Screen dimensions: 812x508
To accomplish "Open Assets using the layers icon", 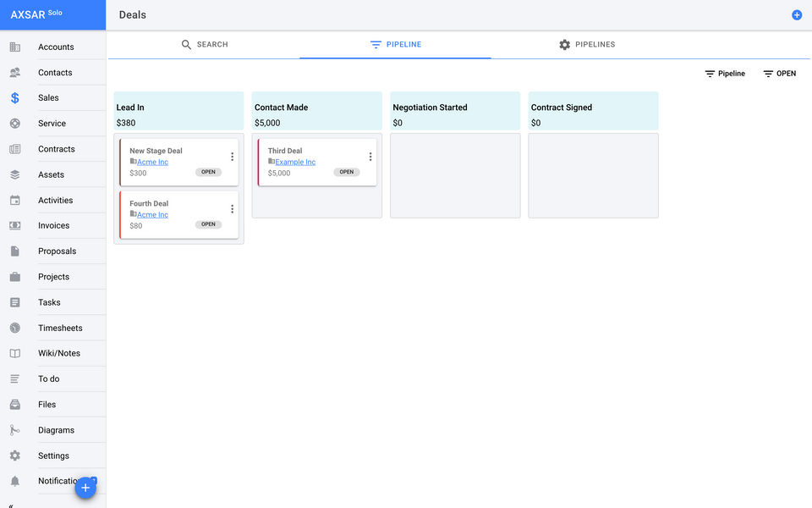I will pyautogui.click(x=15, y=174).
